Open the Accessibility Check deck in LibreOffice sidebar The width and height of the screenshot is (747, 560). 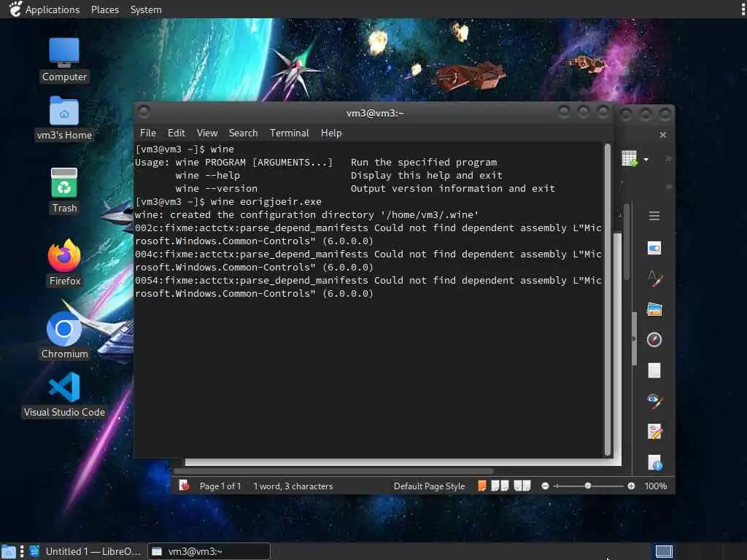pos(655,462)
